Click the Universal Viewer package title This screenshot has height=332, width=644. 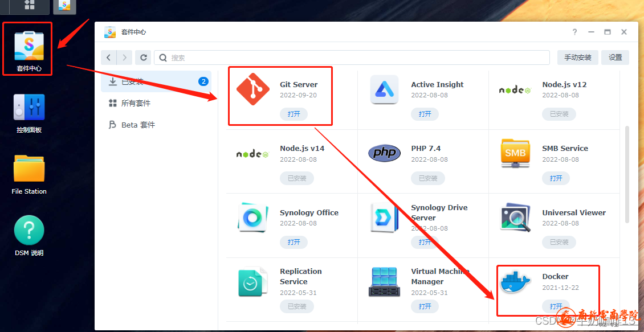click(574, 212)
